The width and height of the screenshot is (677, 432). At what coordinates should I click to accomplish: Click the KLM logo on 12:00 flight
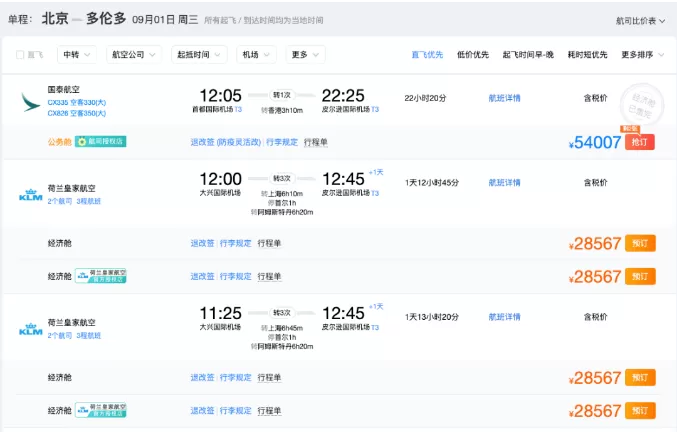point(31,195)
